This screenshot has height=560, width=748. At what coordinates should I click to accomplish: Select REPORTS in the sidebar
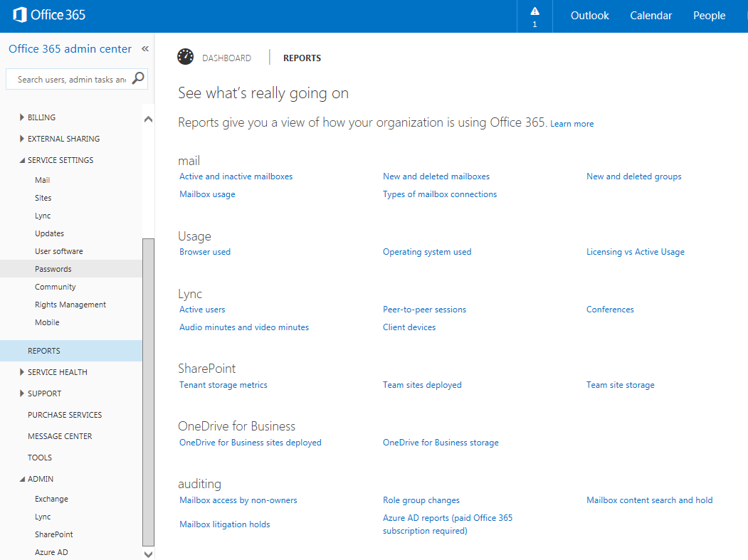click(x=71, y=351)
